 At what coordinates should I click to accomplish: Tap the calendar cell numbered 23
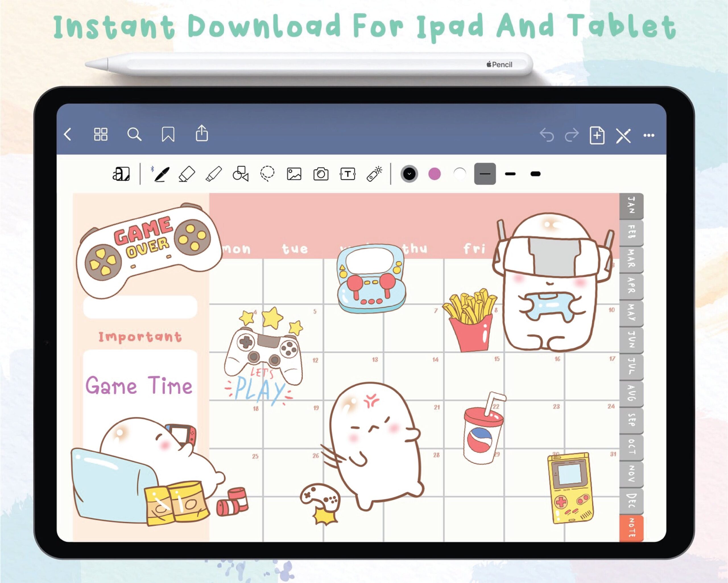coord(535,425)
